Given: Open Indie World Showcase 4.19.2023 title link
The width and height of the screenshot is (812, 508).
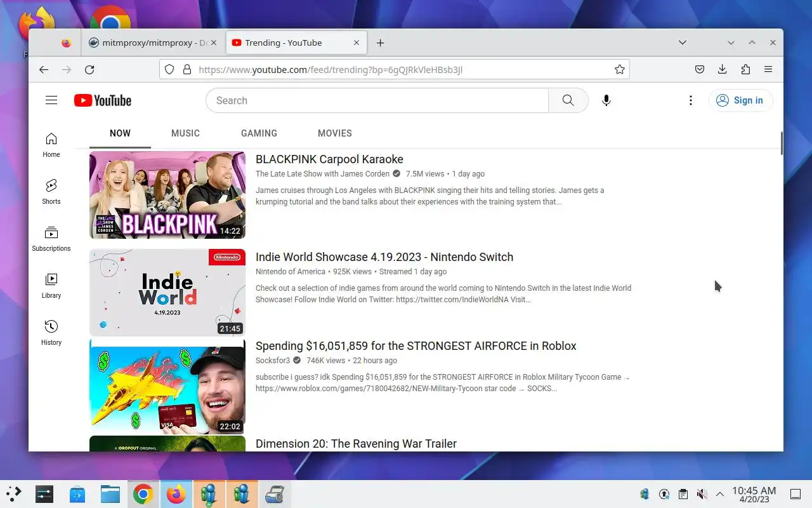Looking at the screenshot, I should pyautogui.click(x=384, y=257).
